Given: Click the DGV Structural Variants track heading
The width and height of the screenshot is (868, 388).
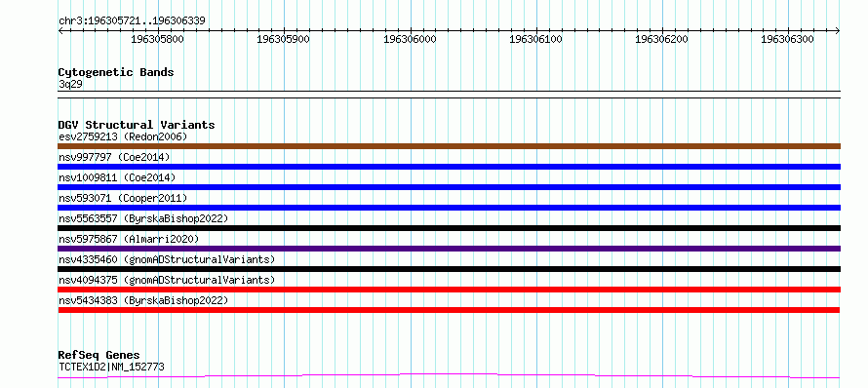Looking at the screenshot, I should coord(137,125).
